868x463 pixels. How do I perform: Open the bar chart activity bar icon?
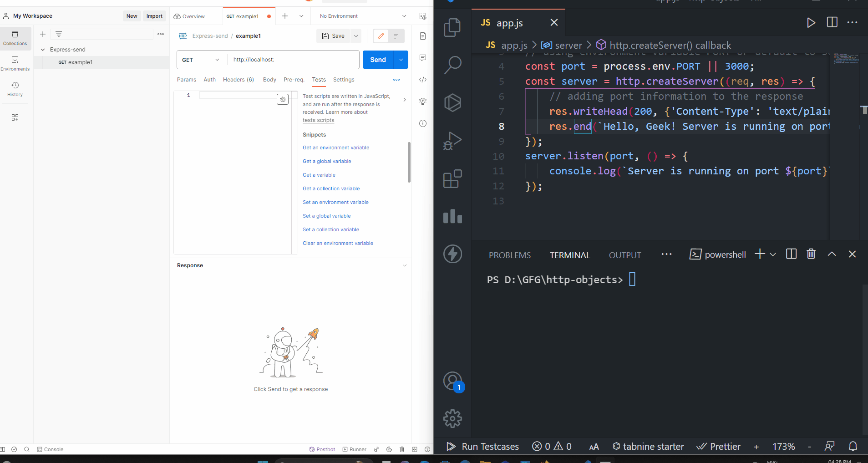[x=452, y=216]
